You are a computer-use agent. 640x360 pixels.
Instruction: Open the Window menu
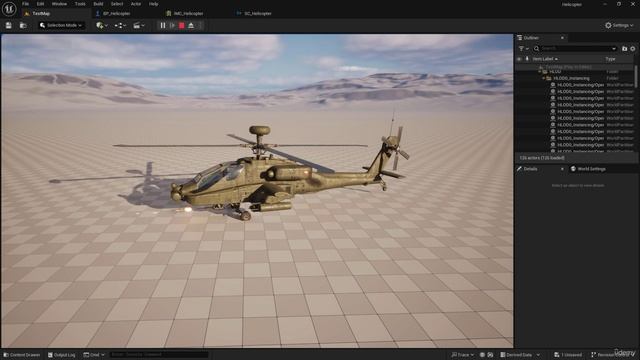click(x=59, y=4)
